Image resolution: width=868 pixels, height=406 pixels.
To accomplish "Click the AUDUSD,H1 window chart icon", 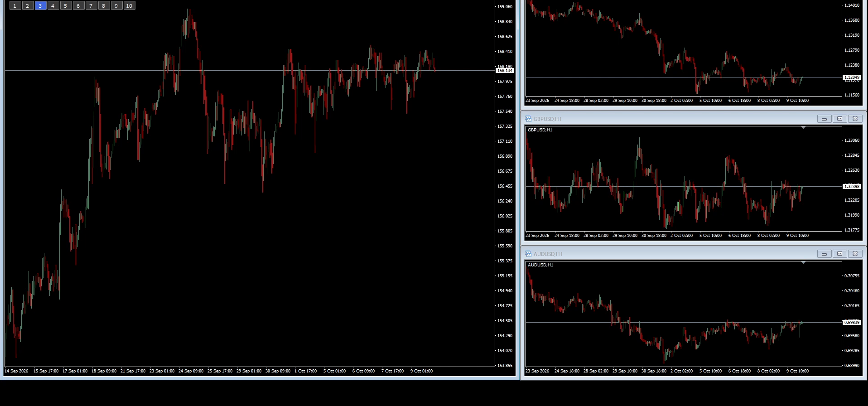I will [528, 254].
